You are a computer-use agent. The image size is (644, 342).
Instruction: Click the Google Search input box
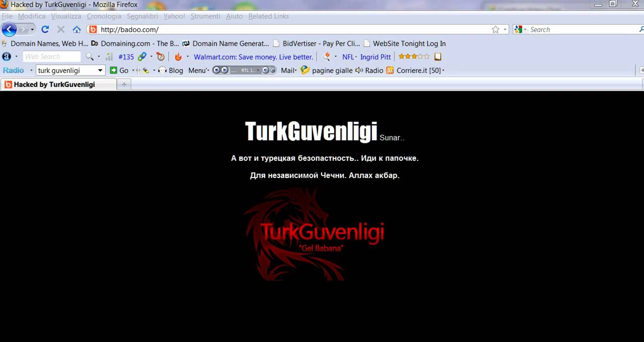(583, 30)
